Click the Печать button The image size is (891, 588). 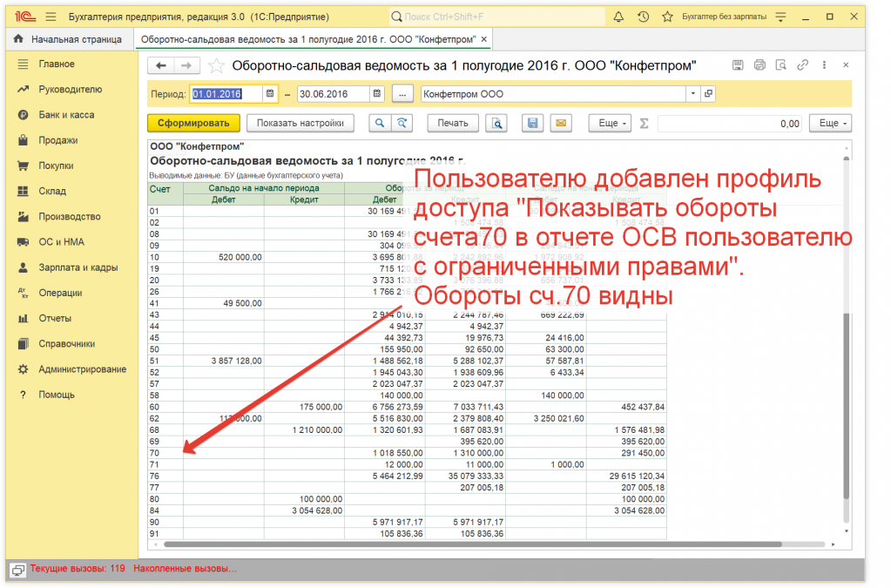click(x=452, y=124)
